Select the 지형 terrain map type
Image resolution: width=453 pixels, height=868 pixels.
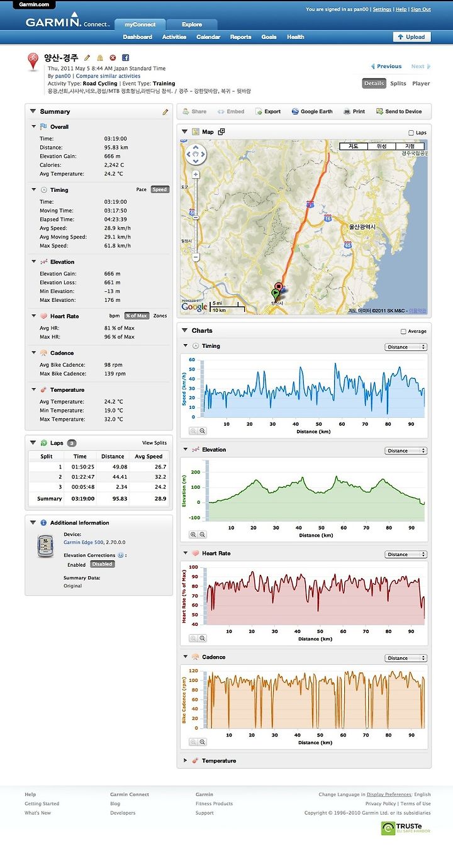coord(410,146)
